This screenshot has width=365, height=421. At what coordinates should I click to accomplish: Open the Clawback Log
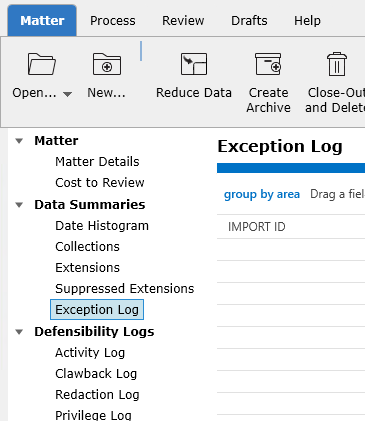(96, 374)
